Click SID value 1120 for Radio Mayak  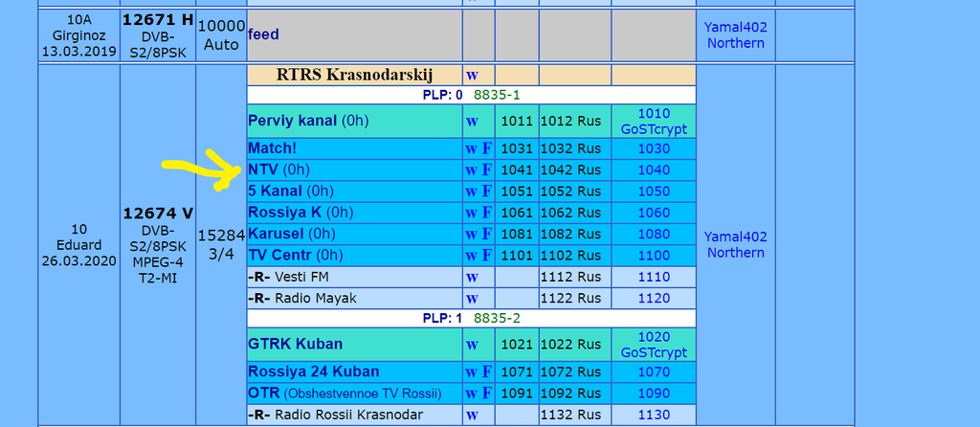point(654,298)
